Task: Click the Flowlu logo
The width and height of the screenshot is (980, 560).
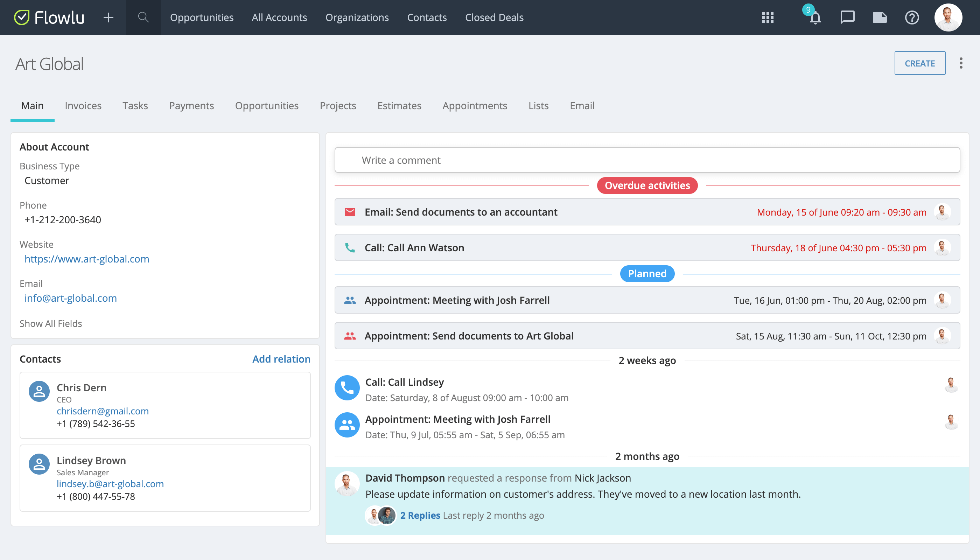Action: [49, 17]
